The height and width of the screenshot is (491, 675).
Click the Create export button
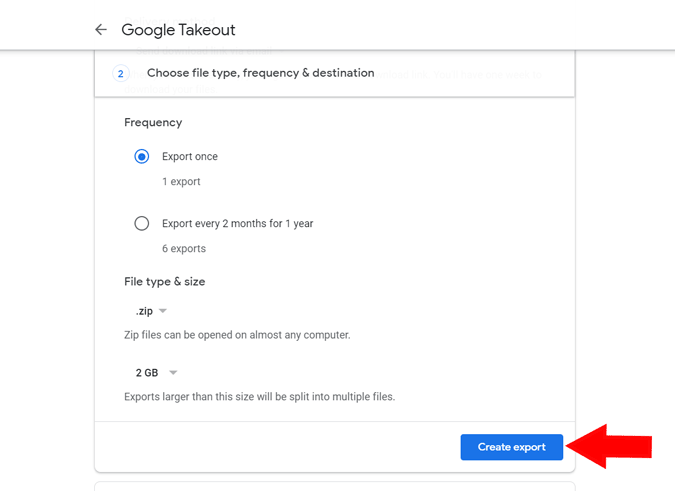click(x=511, y=447)
